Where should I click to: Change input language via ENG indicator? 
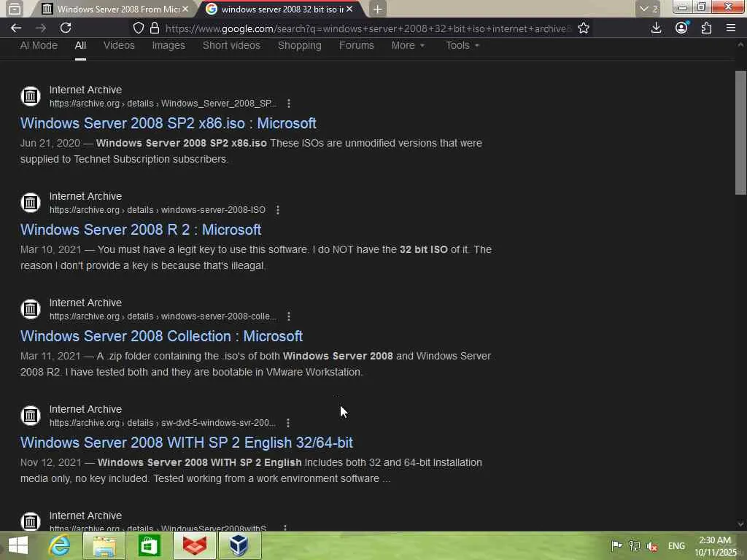point(676,546)
